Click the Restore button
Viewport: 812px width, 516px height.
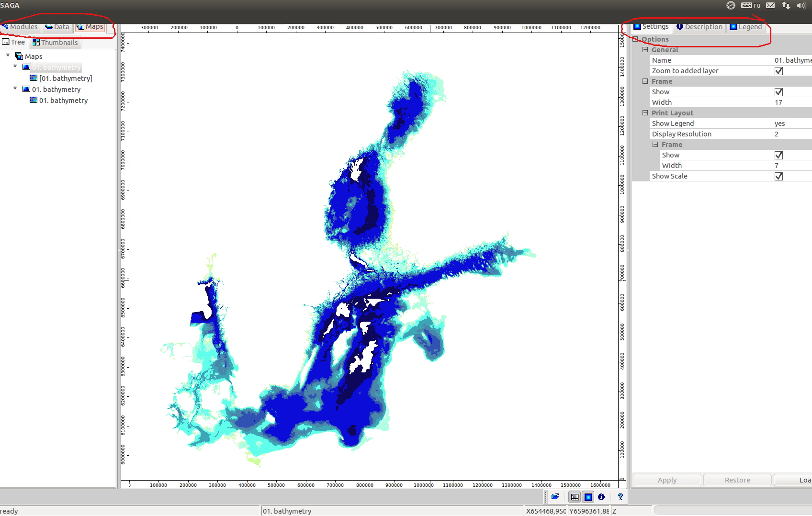(737, 480)
